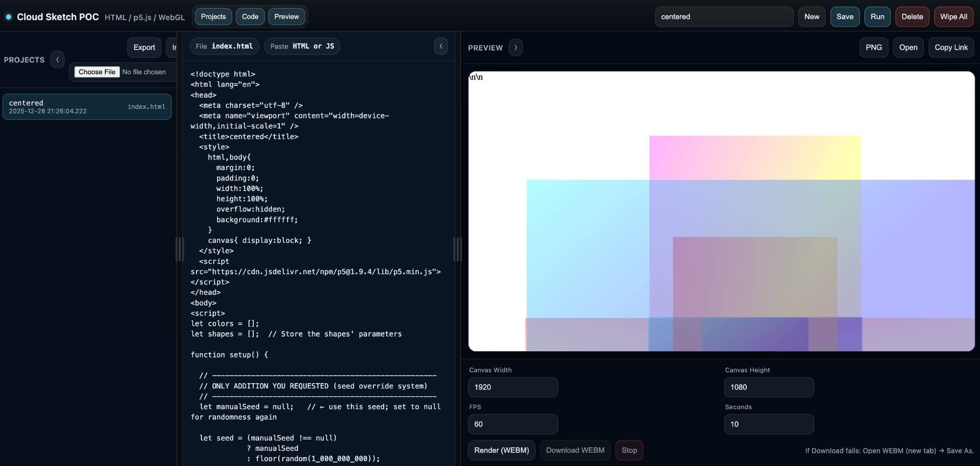Collapse the Projects panel with chevron
Screen dimensions: 980x466
(57, 59)
